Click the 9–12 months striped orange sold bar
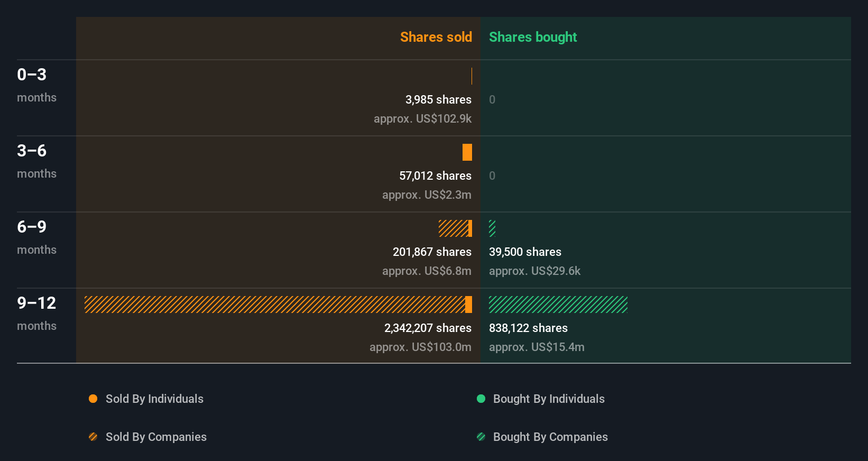Screen dimensions: 868x461 click(x=275, y=305)
